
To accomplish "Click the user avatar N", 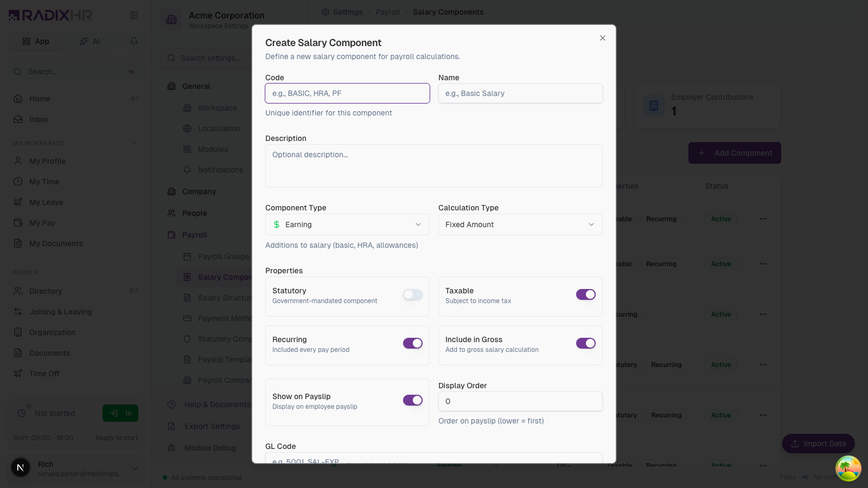I will (21, 467).
